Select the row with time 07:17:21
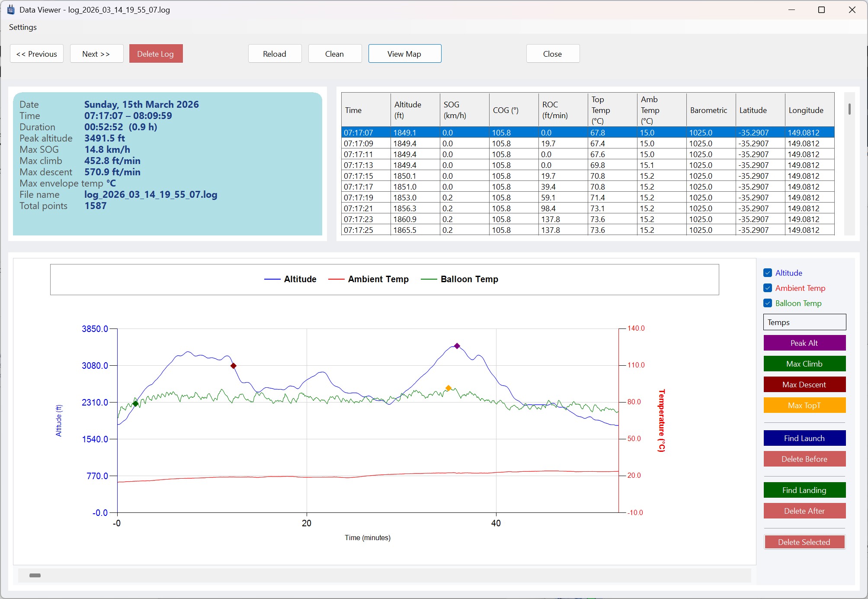The image size is (868, 599). pos(588,208)
